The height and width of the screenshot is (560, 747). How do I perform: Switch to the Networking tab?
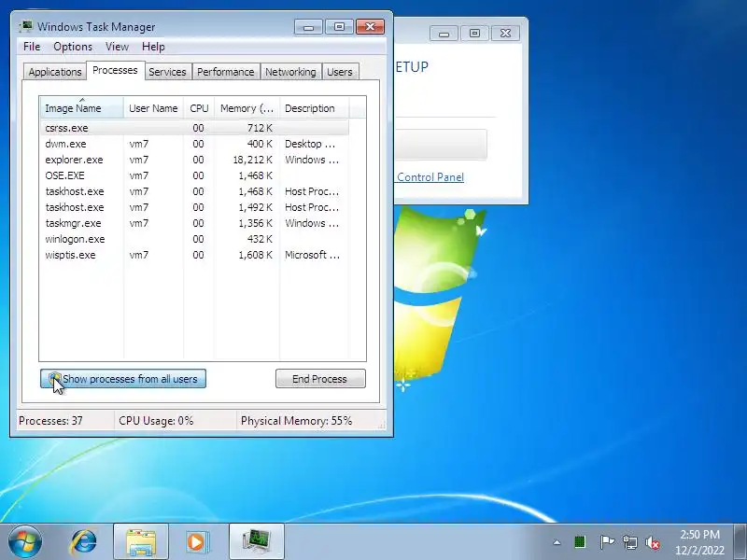290,72
